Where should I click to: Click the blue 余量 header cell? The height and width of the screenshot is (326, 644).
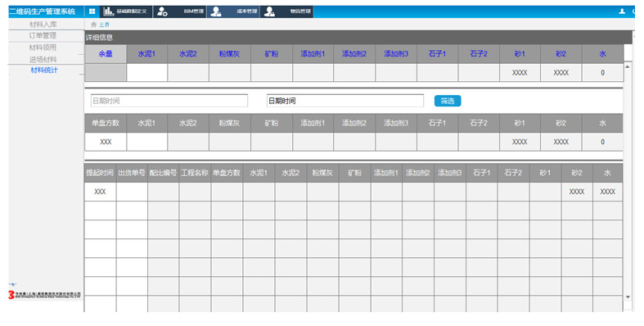coord(106,54)
